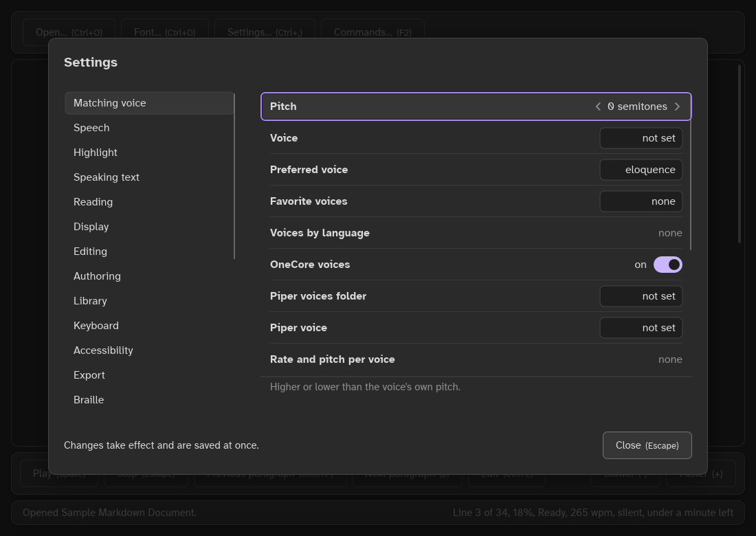Open the Reading settings category

tap(149, 202)
